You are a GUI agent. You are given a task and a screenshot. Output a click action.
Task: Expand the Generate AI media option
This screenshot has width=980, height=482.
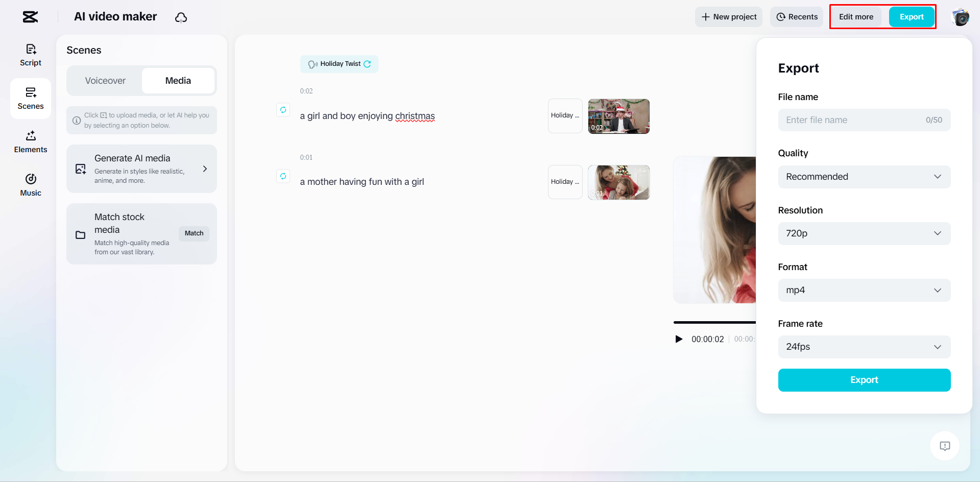[205, 169]
